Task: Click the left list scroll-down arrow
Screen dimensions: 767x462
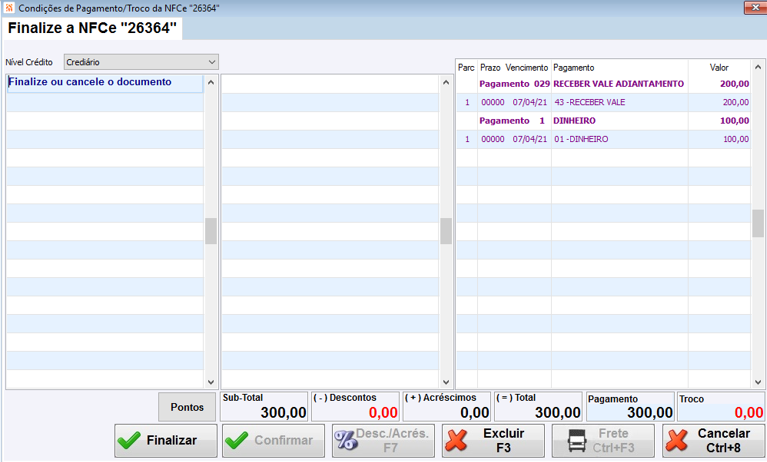Action: coord(211,382)
